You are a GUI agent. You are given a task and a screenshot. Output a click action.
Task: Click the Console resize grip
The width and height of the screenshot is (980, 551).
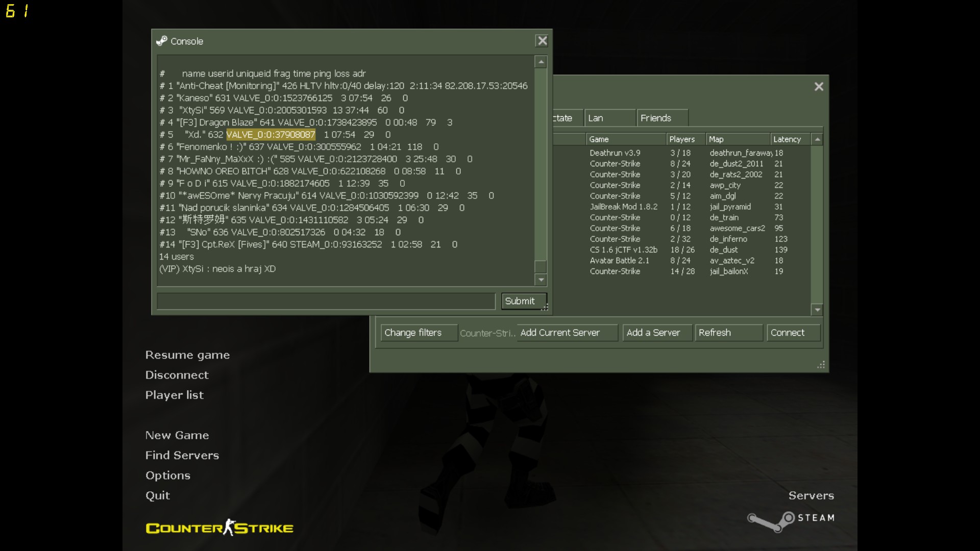point(545,307)
